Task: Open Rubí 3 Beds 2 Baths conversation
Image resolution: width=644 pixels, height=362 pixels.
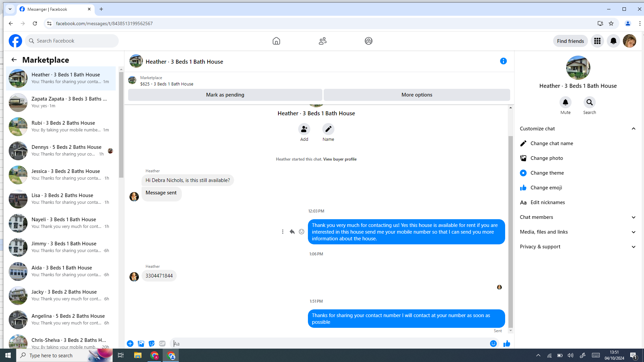Action: click(61, 127)
